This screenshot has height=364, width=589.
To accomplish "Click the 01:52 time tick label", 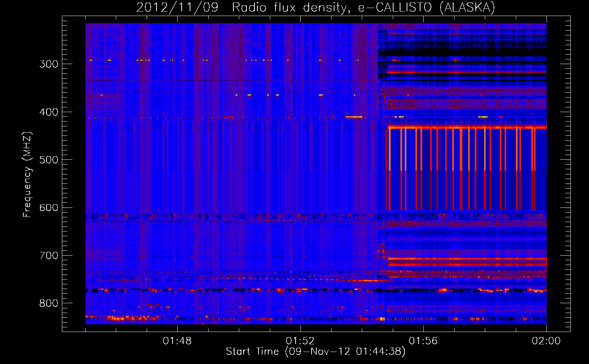I will [x=300, y=341].
